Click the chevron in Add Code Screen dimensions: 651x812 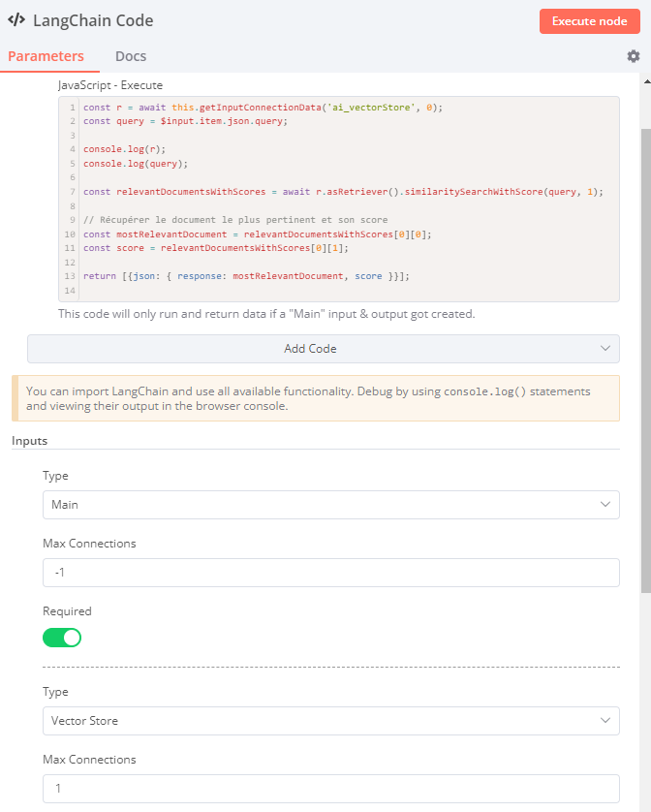[604, 349]
